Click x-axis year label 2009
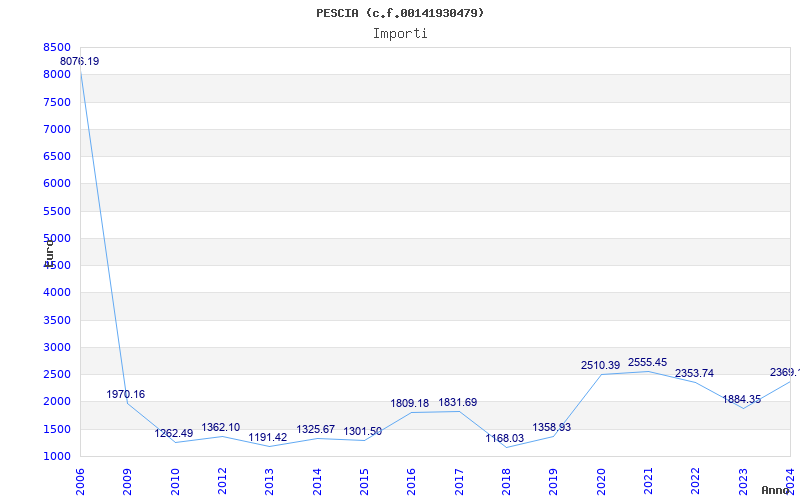The width and height of the screenshot is (800, 500). [x=128, y=482]
